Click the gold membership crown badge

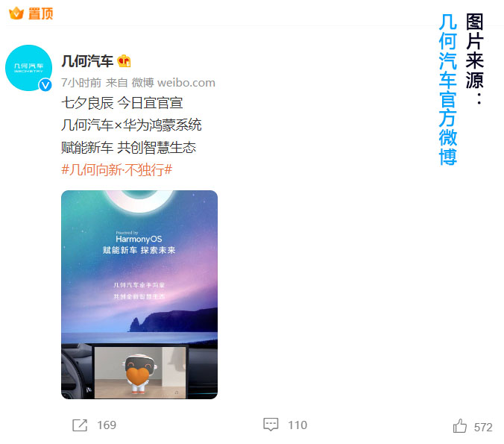(x=124, y=60)
